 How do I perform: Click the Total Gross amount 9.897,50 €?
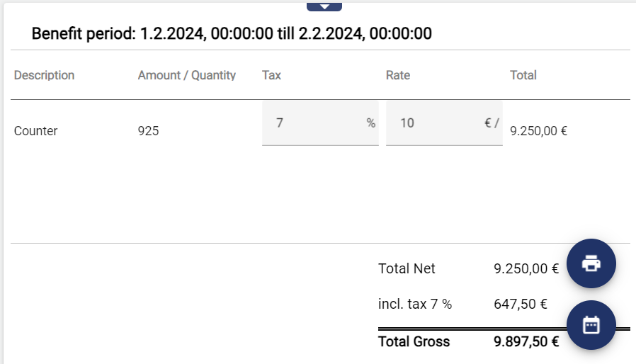[x=526, y=341]
